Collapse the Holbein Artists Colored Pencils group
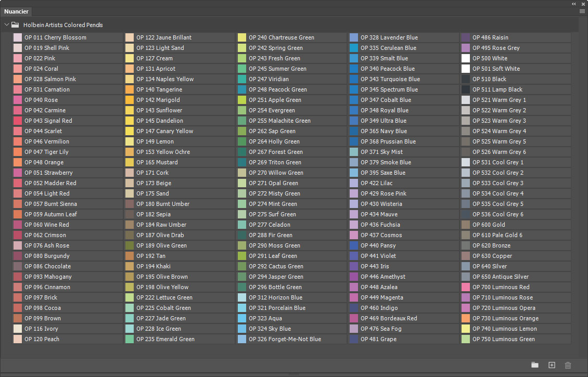 [7, 24]
